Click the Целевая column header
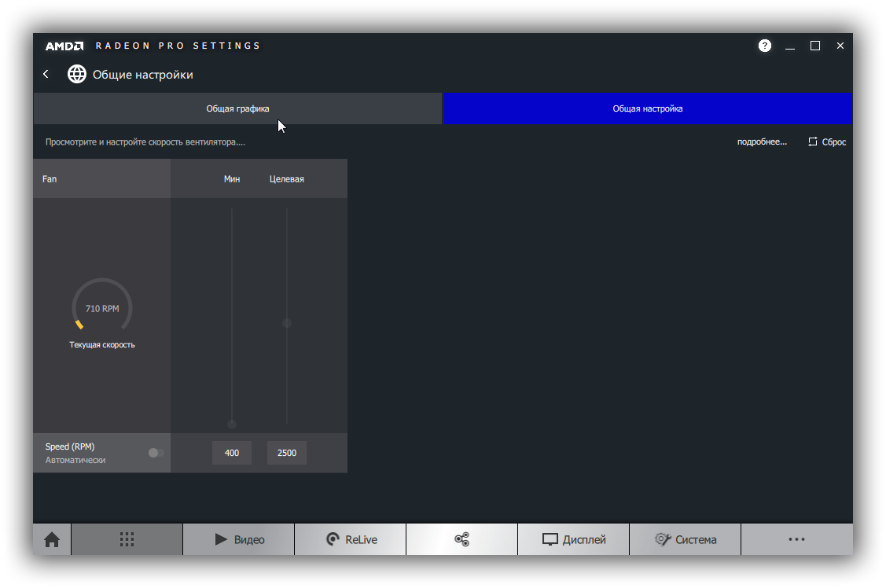The width and height of the screenshot is (886, 588). click(287, 179)
